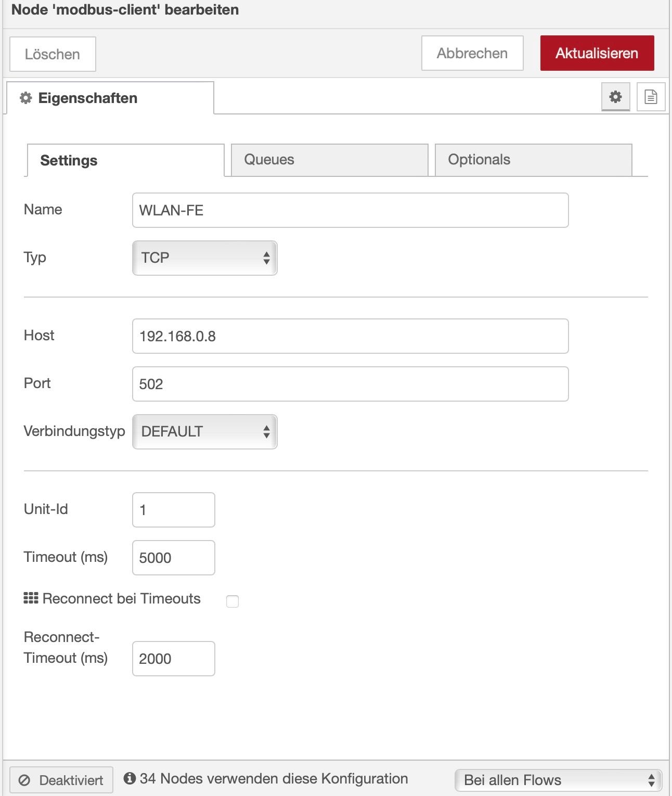Open node description document icon

tap(651, 97)
